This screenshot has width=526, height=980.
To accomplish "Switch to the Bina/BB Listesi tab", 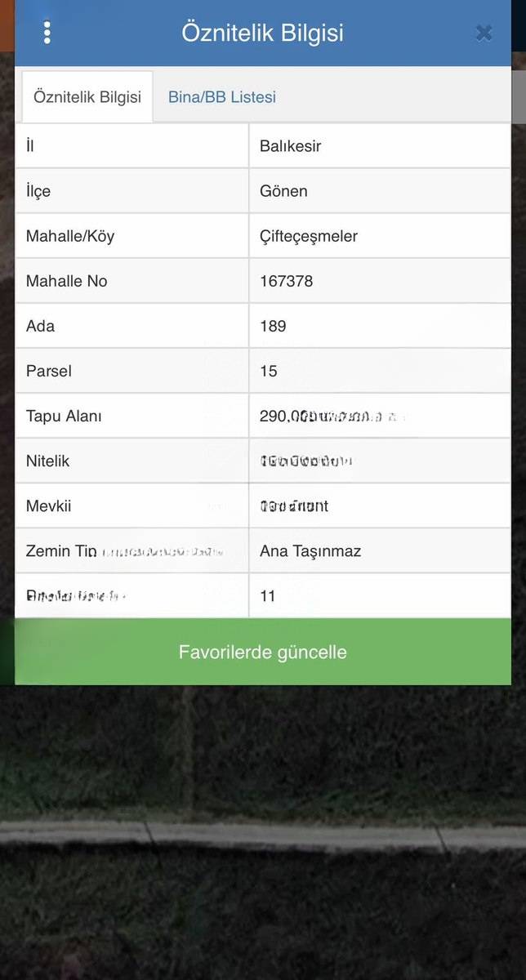I will (222, 96).
